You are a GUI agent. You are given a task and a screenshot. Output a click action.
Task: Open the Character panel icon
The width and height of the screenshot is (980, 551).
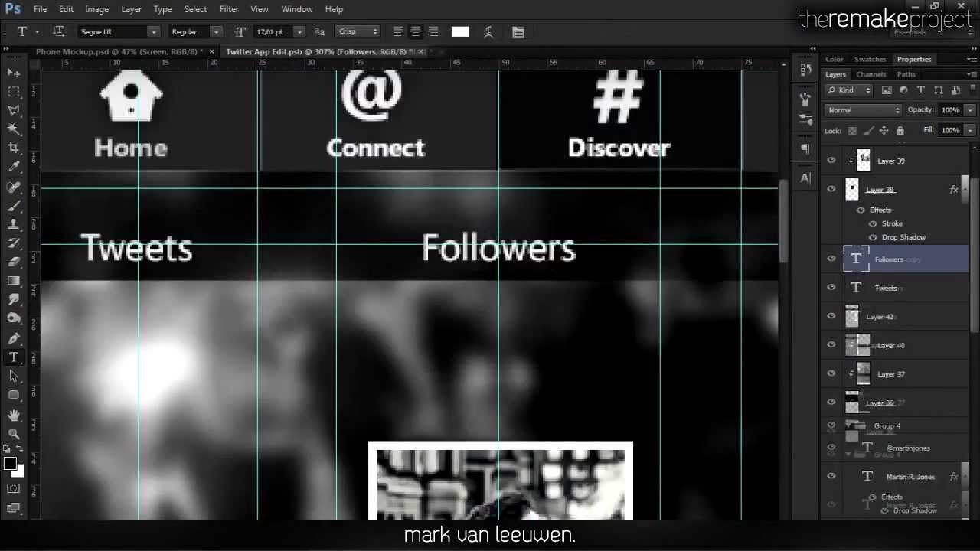coord(805,178)
